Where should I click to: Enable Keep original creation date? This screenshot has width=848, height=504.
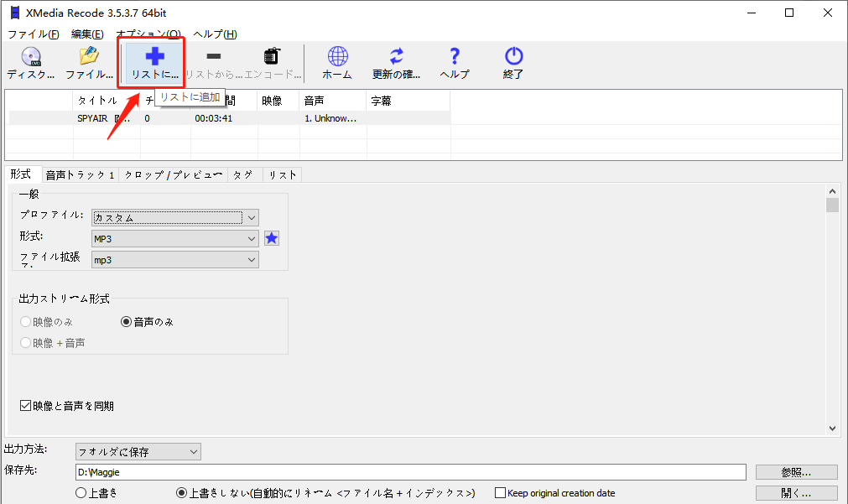(x=500, y=492)
